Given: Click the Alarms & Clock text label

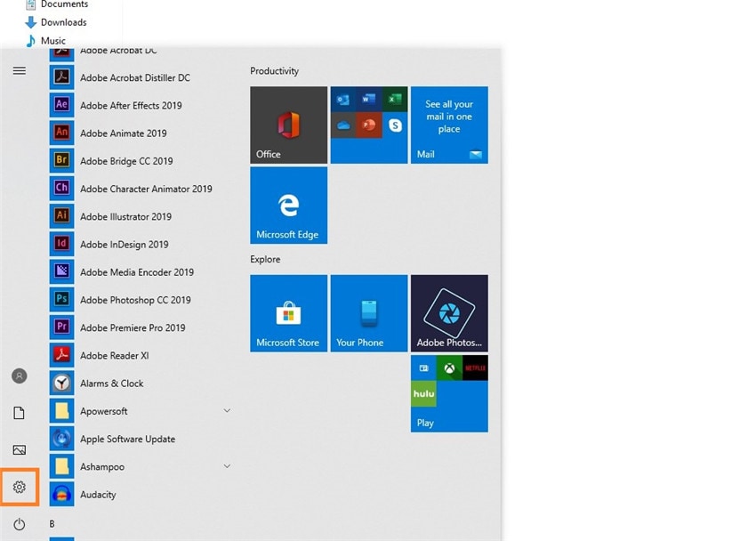Looking at the screenshot, I should (x=112, y=384).
